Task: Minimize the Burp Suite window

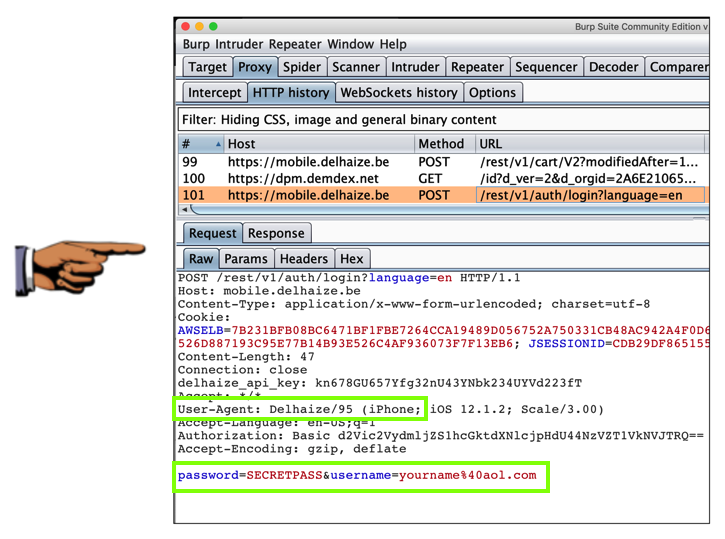Action: 199,26
